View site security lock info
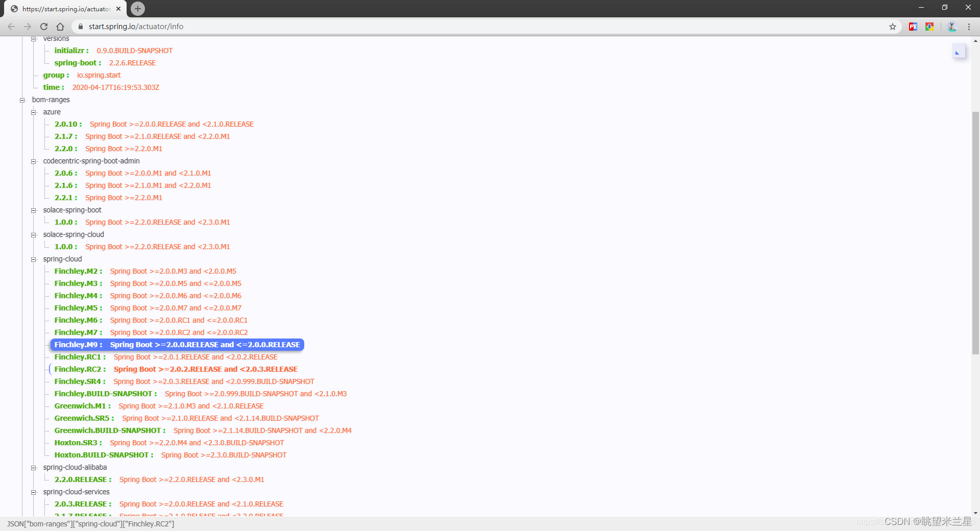 click(x=81, y=27)
